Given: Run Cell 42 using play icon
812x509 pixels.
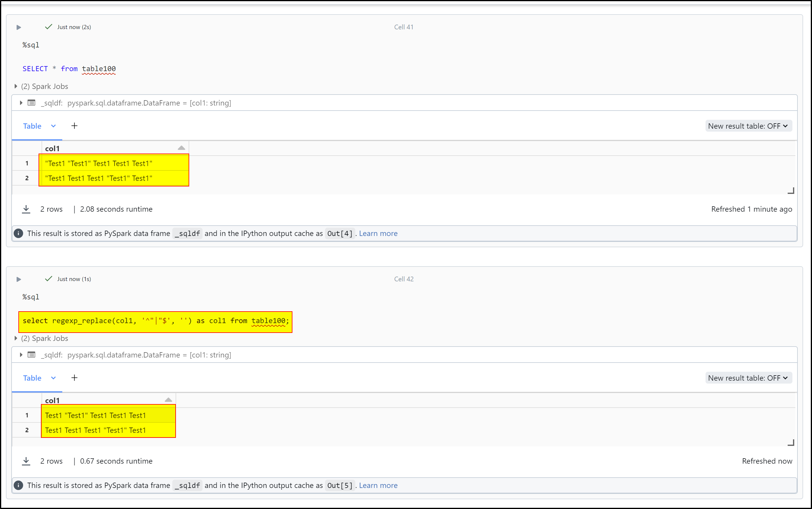Looking at the screenshot, I should [19, 279].
